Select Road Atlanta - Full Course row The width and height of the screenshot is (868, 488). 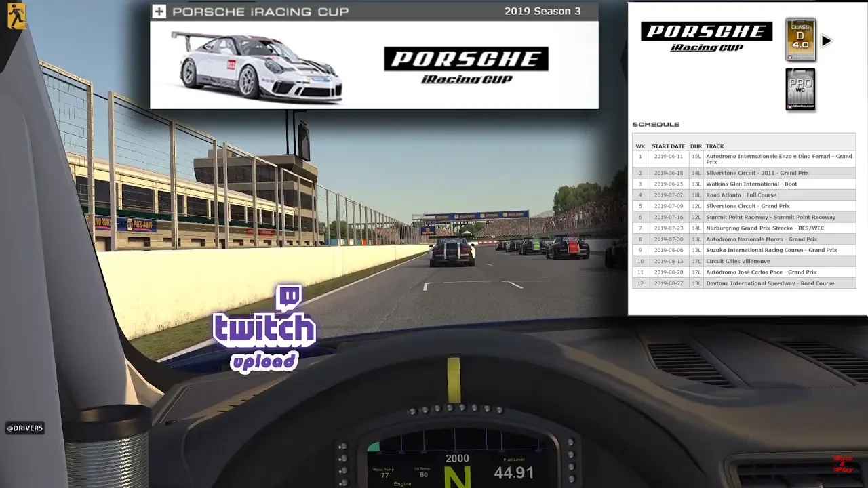(744, 195)
